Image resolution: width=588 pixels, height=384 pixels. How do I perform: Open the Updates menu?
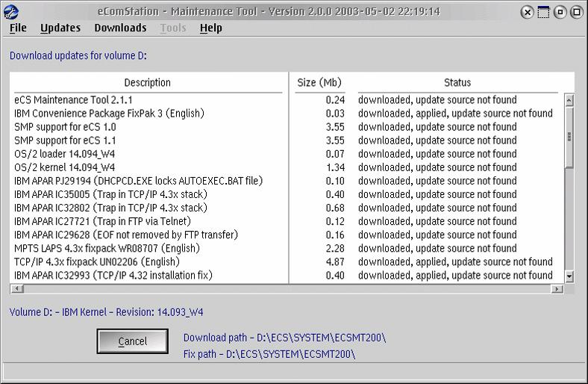tap(60, 28)
